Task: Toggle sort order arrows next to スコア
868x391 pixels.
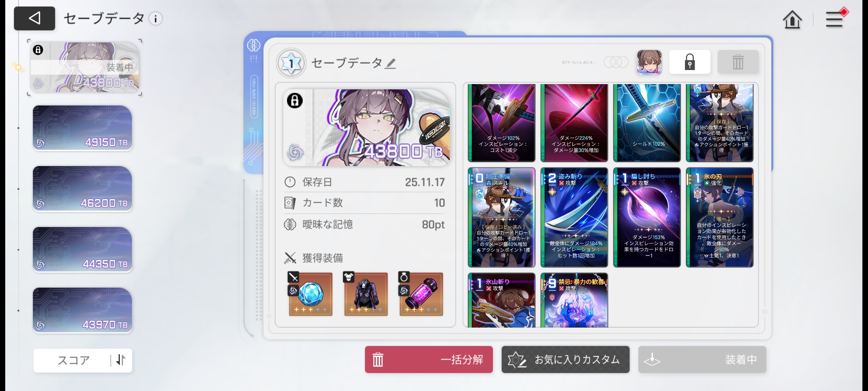Action: click(121, 360)
